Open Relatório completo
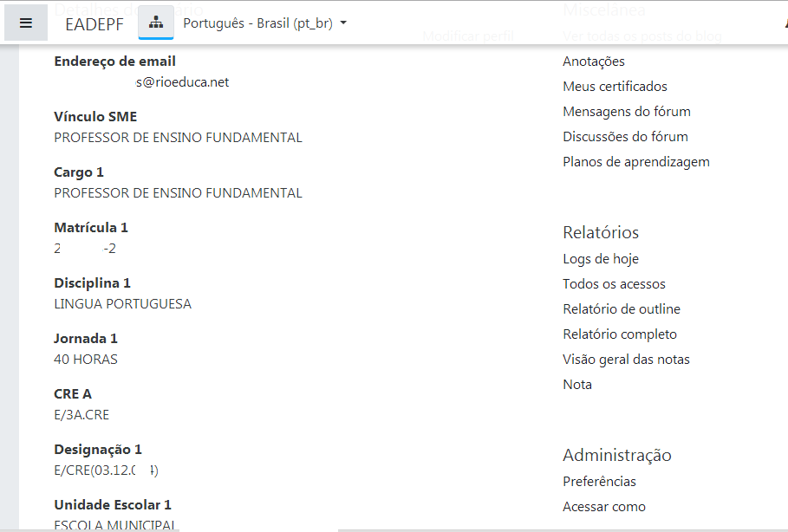 [x=619, y=334]
